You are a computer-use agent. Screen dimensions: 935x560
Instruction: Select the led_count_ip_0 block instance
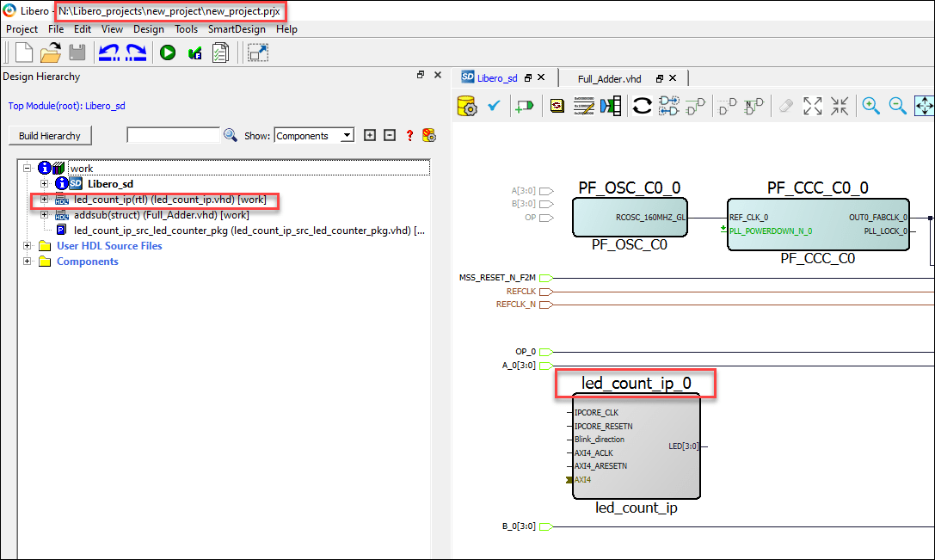click(636, 446)
